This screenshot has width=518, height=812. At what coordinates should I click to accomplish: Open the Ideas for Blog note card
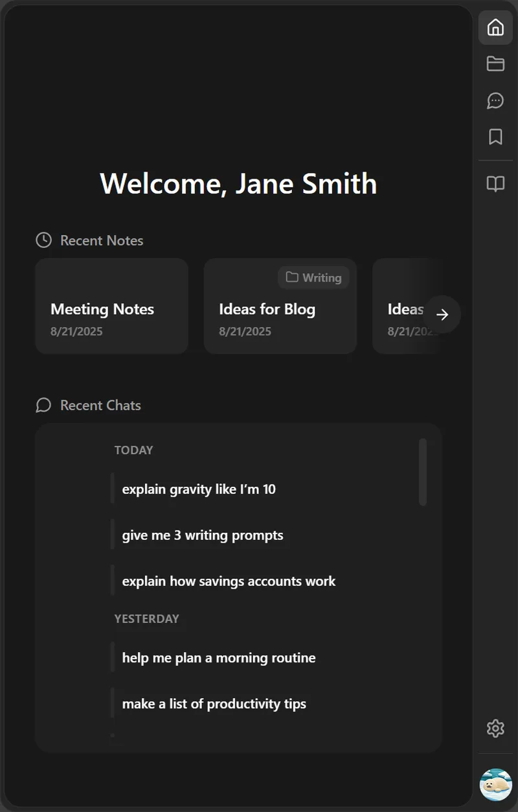(280, 306)
